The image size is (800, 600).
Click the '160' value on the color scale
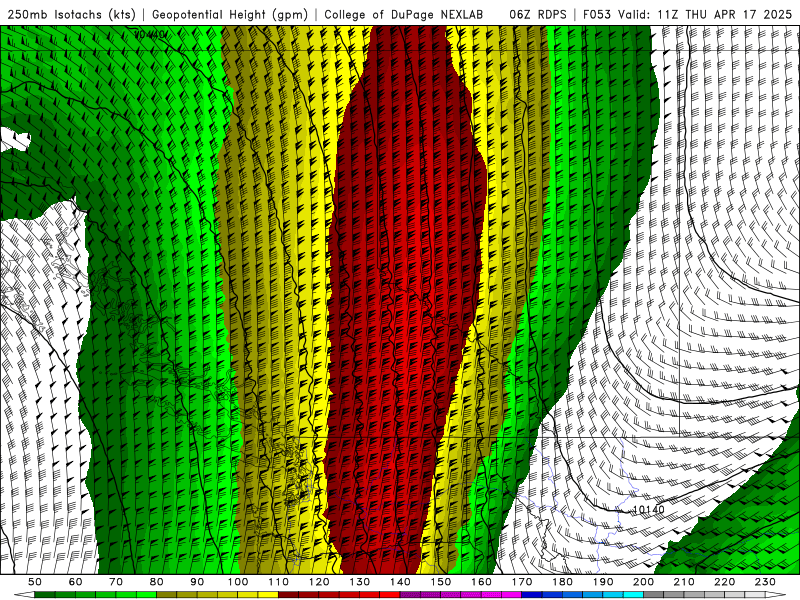(x=482, y=582)
